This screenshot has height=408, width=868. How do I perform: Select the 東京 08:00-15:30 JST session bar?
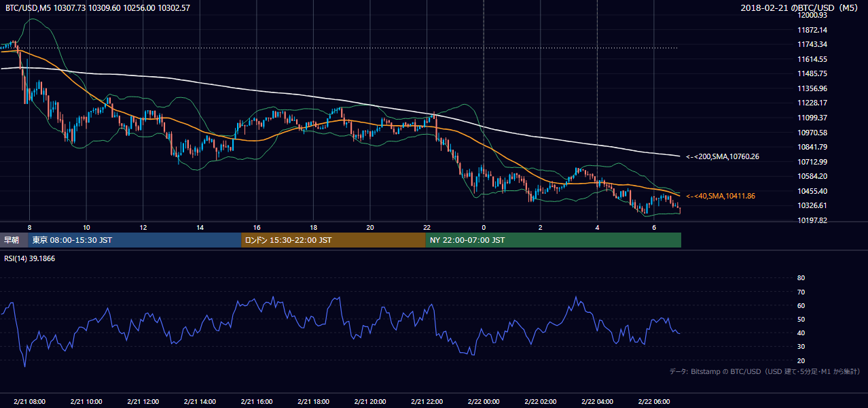click(134, 240)
